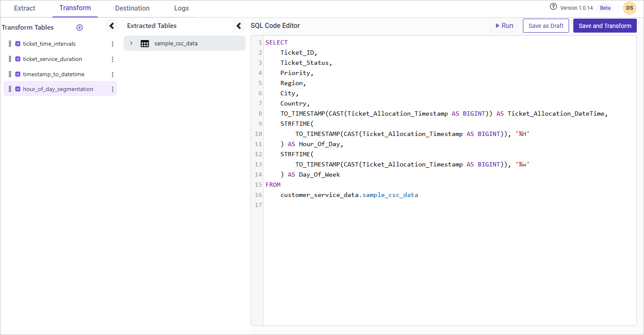Open options menu for ticket_service_duration
The width and height of the screenshot is (644, 335).
coord(113,59)
